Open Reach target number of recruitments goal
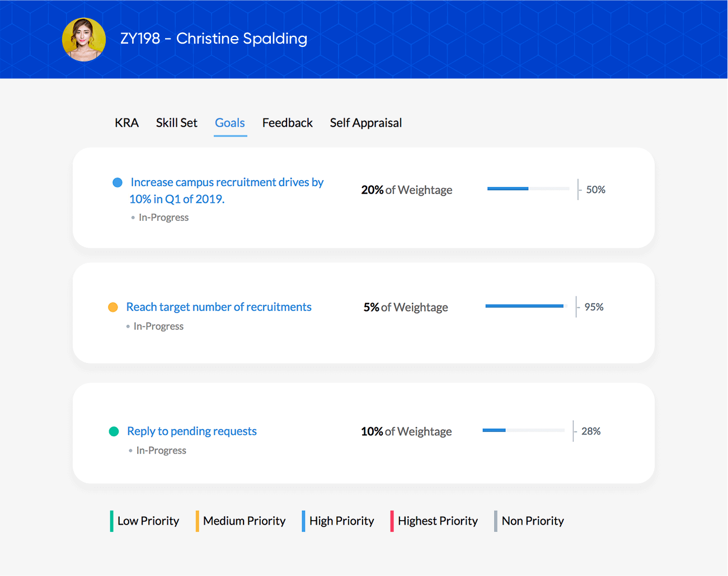Viewport: 728px width, 576px height. coord(219,307)
